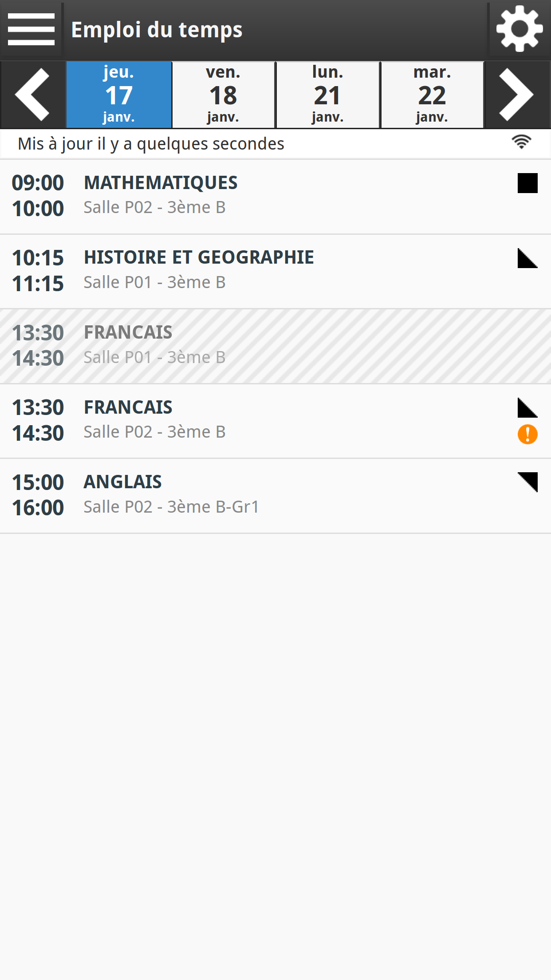Image resolution: width=551 pixels, height=980 pixels.
Task: Tap the triangle marker on ANGLAIS row
Action: (x=528, y=482)
